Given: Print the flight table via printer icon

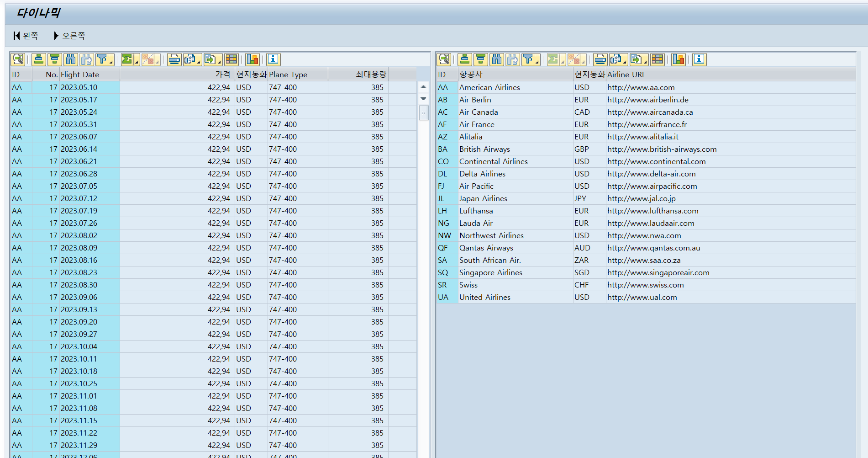Looking at the screenshot, I should coord(174,59).
